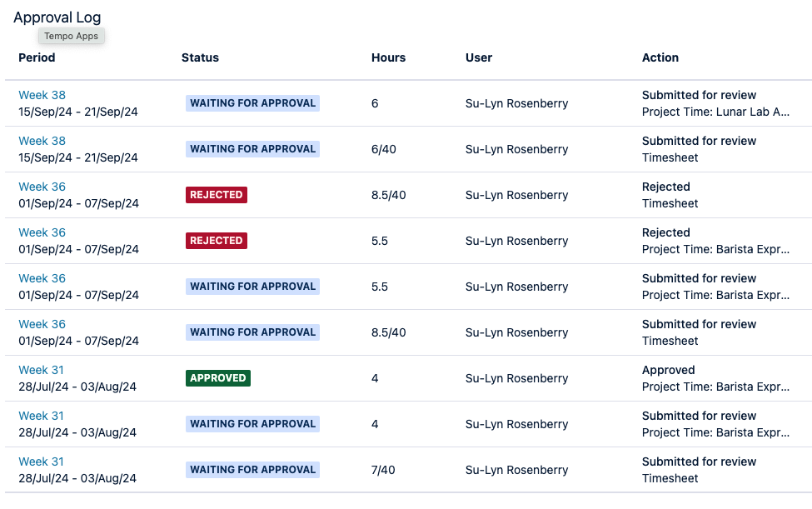This screenshot has width=812, height=509.
Task: Click REJECTED badge in the 5.5 hours row
Action: (x=217, y=241)
